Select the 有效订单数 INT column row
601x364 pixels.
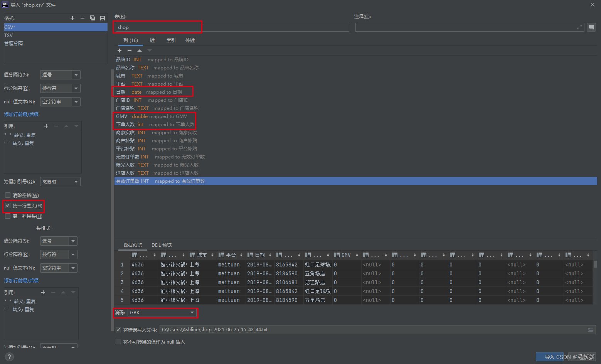[x=356, y=181]
